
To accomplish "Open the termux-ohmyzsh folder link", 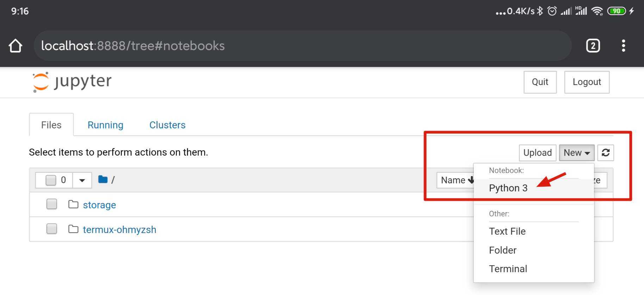I will (x=119, y=230).
